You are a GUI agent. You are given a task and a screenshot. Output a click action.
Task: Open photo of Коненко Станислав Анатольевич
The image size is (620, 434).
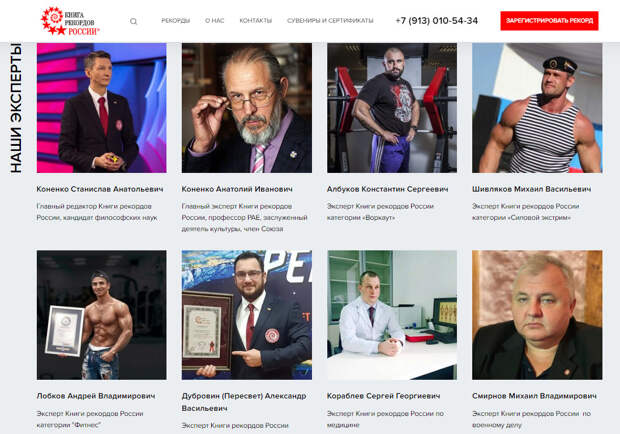pos(102,108)
